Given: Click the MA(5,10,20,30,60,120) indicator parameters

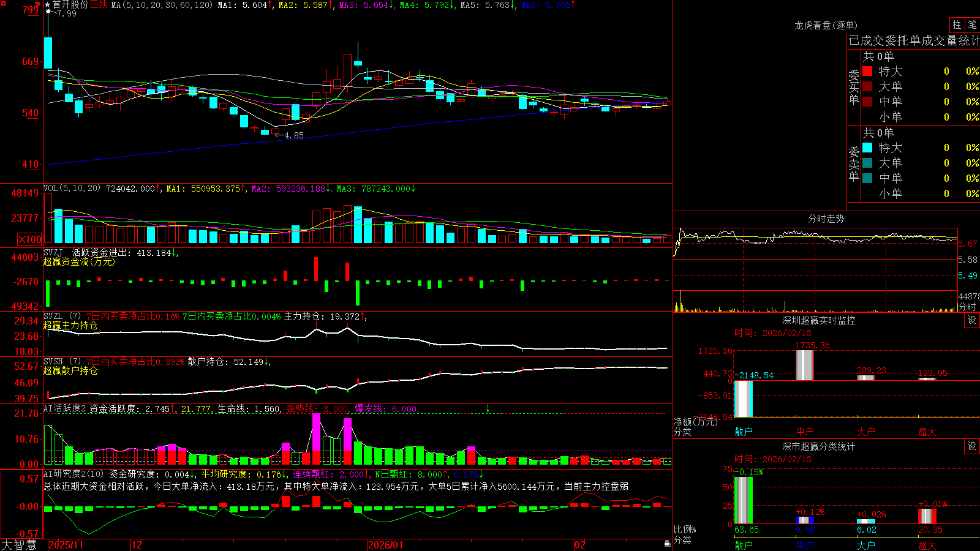Looking at the screenshot, I should coord(162,5).
